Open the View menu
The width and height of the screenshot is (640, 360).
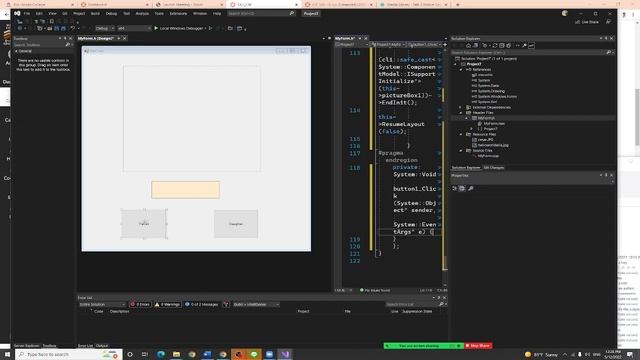52,13
